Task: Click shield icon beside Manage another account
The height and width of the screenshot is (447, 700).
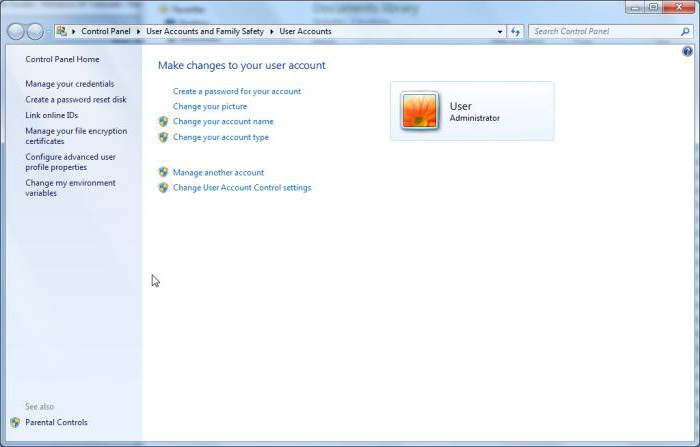Action: click(x=163, y=172)
